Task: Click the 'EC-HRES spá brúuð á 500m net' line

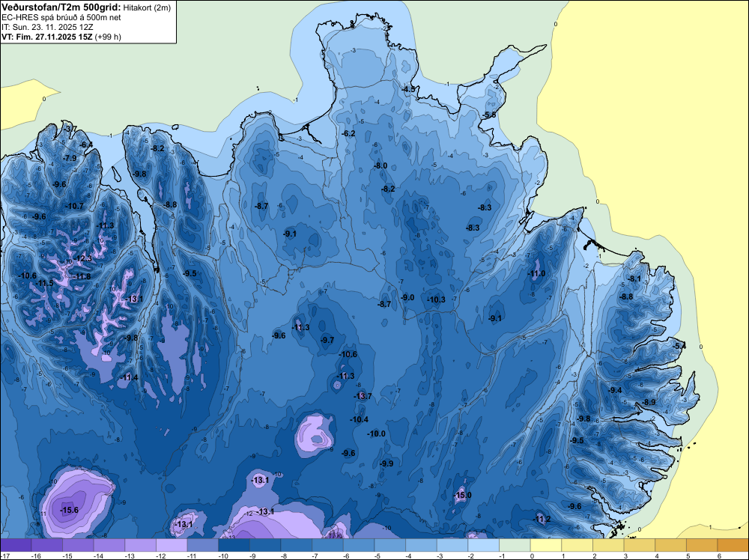Action: [x=61, y=18]
